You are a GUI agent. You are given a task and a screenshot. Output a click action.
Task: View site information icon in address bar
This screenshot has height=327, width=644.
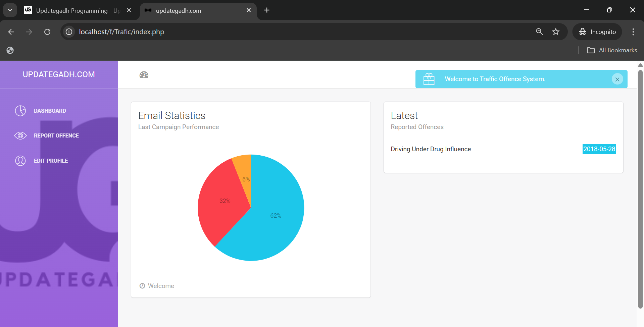(69, 32)
